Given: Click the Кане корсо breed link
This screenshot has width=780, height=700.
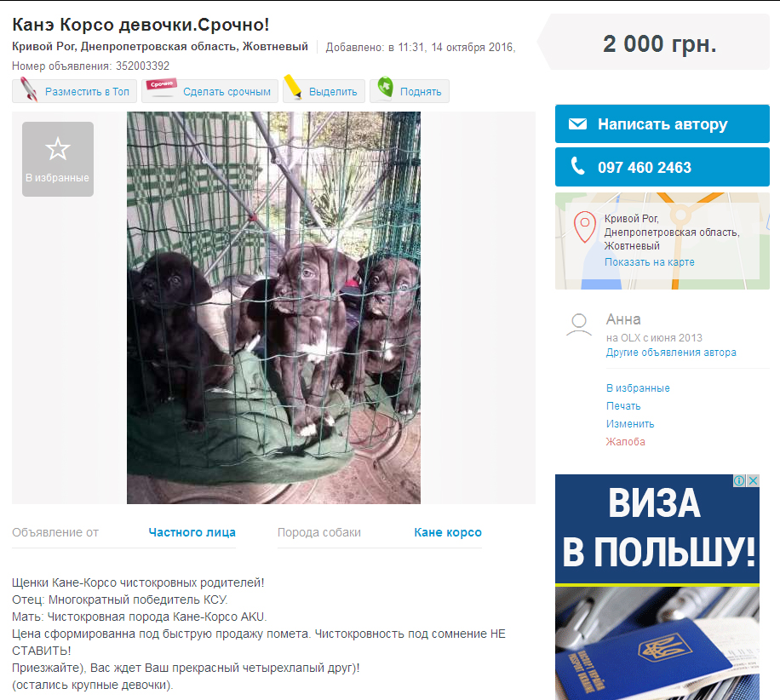Looking at the screenshot, I should pyautogui.click(x=448, y=532).
